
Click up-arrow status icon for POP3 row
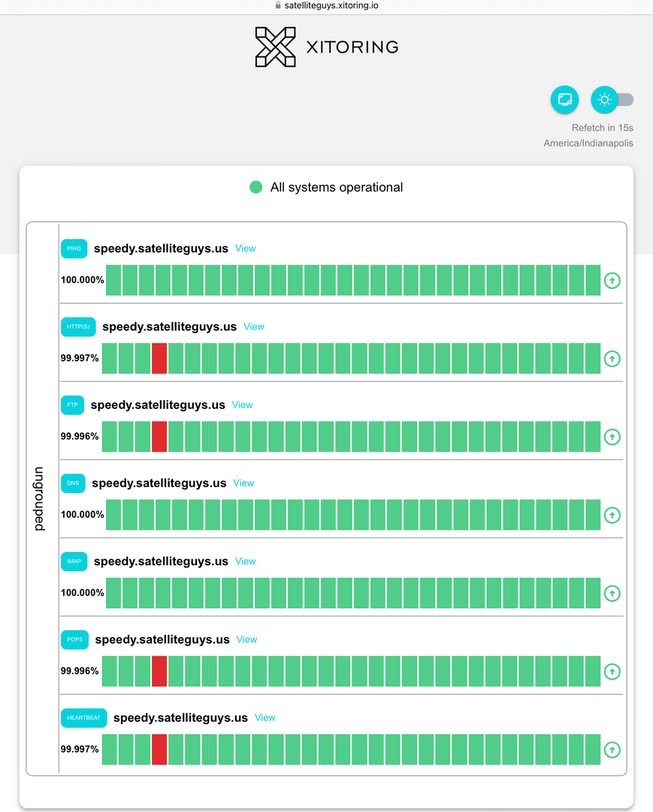pyautogui.click(x=612, y=671)
